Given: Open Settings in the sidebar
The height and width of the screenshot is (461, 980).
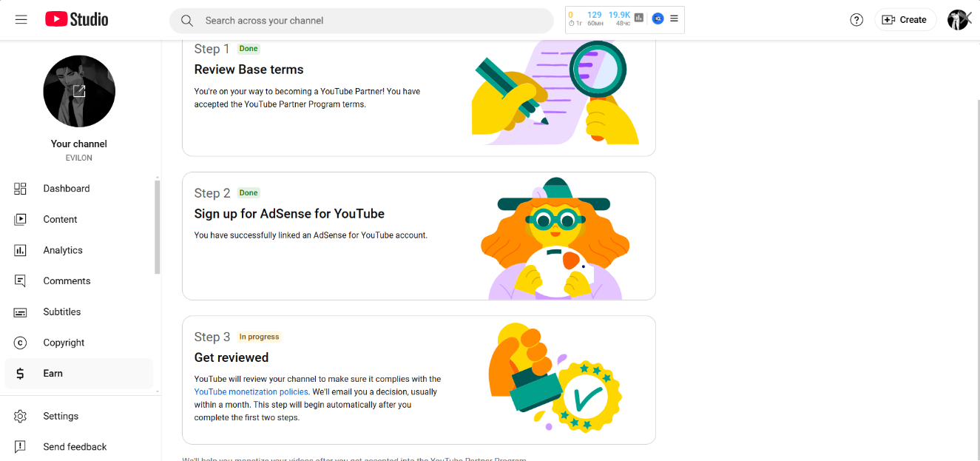Looking at the screenshot, I should click(x=79, y=417).
